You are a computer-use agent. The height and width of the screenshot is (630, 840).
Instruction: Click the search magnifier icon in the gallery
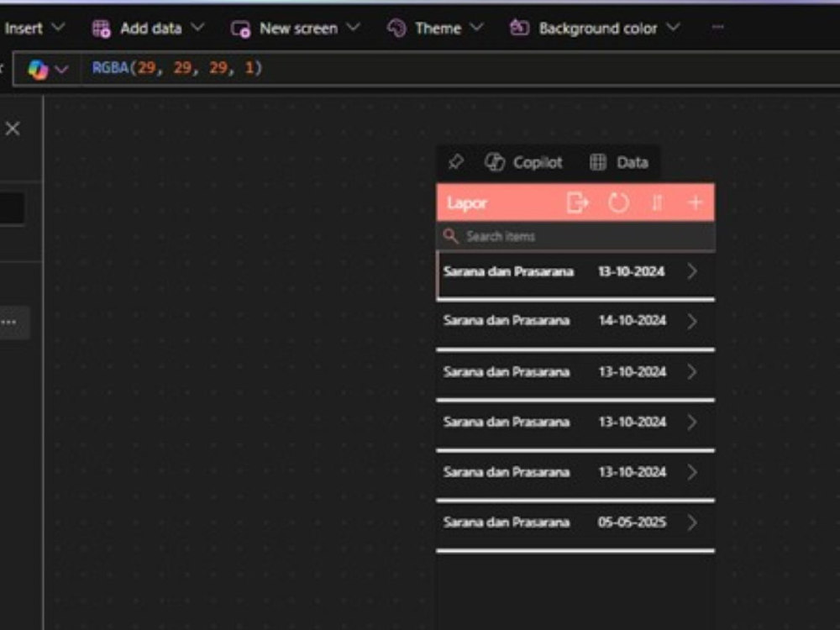451,236
